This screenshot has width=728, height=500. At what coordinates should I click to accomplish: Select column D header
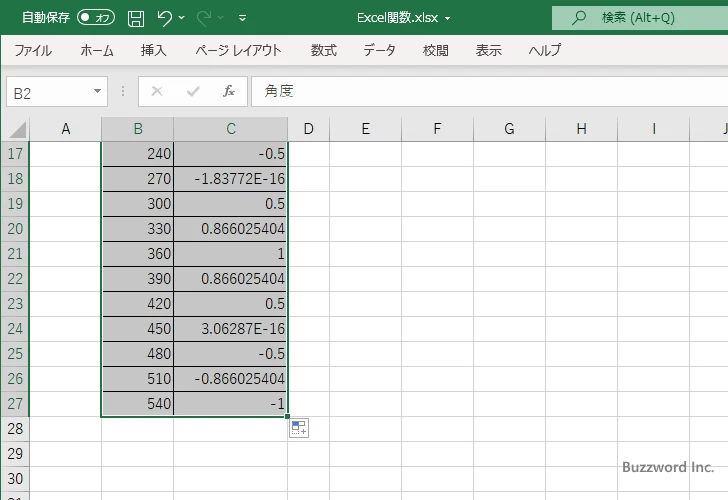pyautogui.click(x=309, y=129)
